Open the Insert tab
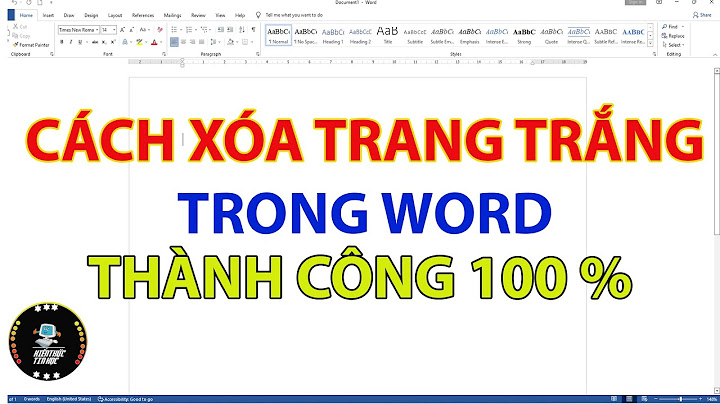The width and height of the screenshot is (720, 404). (48, 15)
